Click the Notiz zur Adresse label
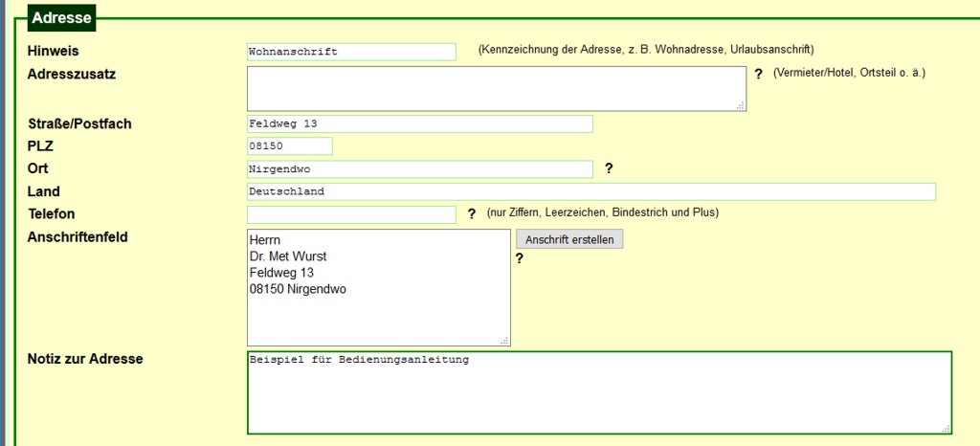 tap(85, 359)
